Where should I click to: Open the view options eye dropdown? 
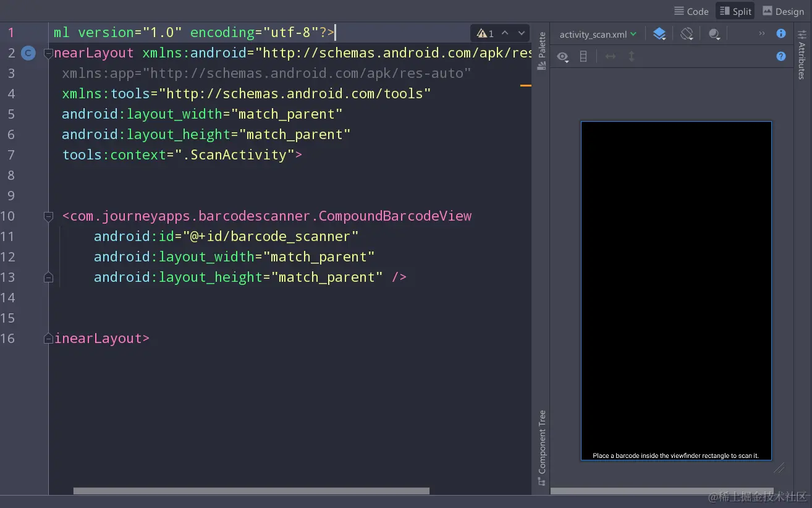pyautogui.click(x=562, y=57)
